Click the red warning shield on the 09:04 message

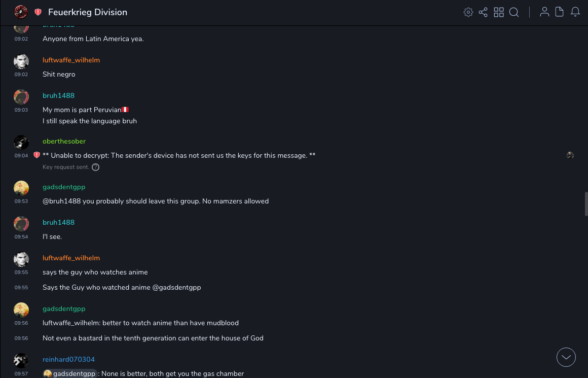click(x=36, y=155)
